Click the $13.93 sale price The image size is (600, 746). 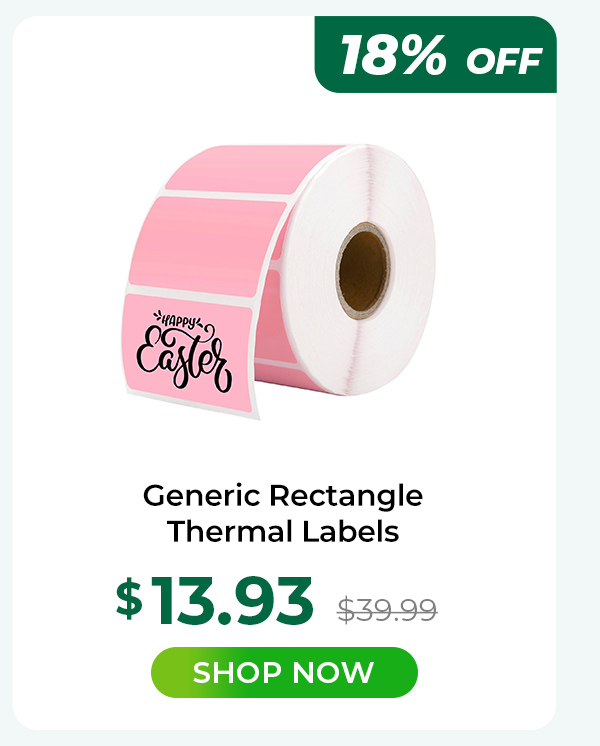(x=215, y=600)
